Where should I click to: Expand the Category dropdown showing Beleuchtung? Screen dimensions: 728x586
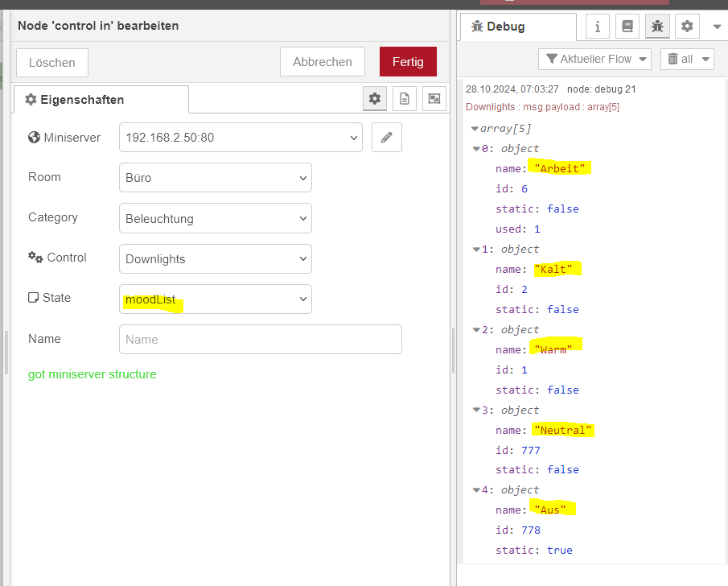tap(215, 218)
